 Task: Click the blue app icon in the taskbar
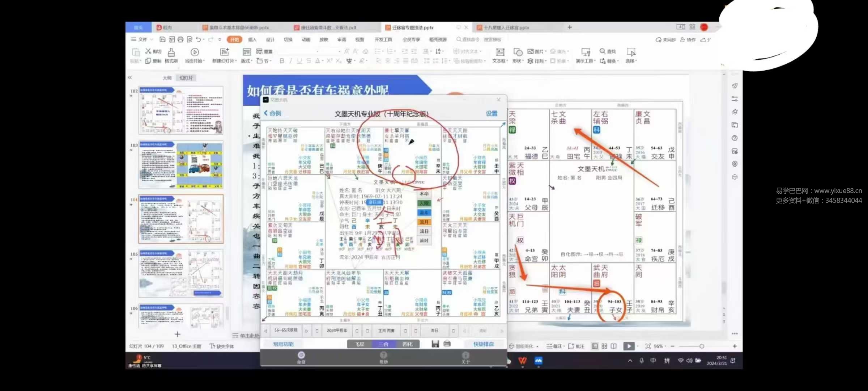539,361
